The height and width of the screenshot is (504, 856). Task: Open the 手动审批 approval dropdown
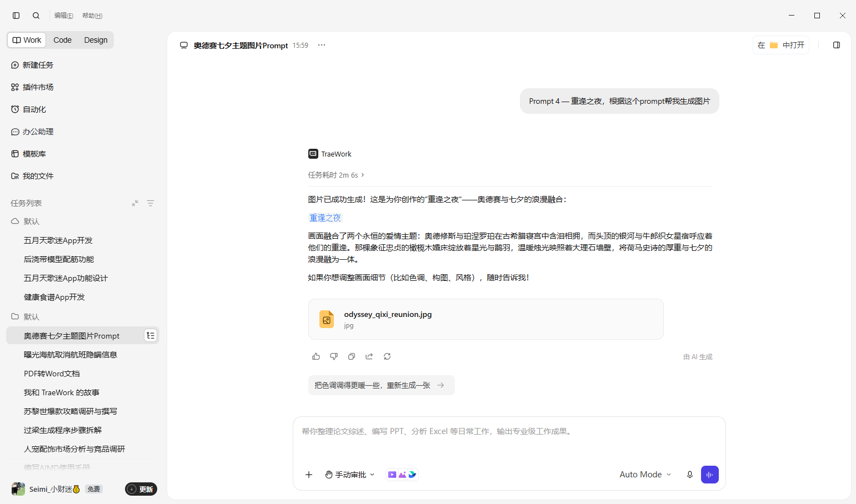click(350, 475)
